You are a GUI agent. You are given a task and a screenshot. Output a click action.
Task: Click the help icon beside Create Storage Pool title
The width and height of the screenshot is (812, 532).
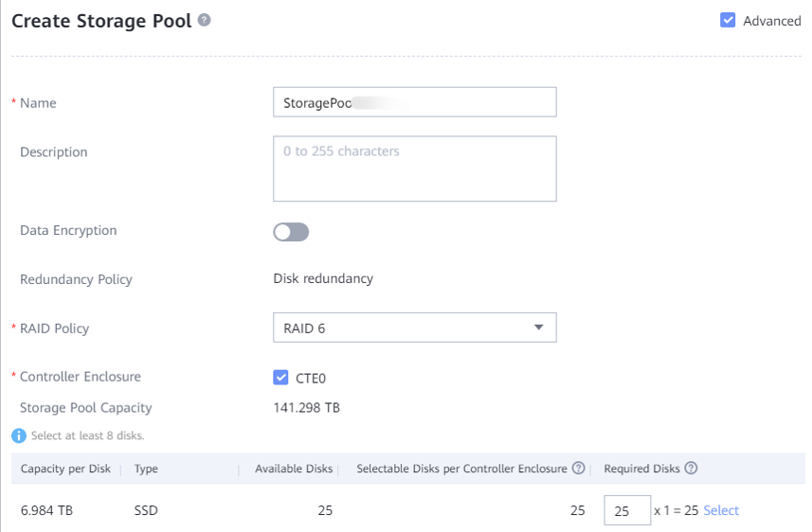pos(204,22)
